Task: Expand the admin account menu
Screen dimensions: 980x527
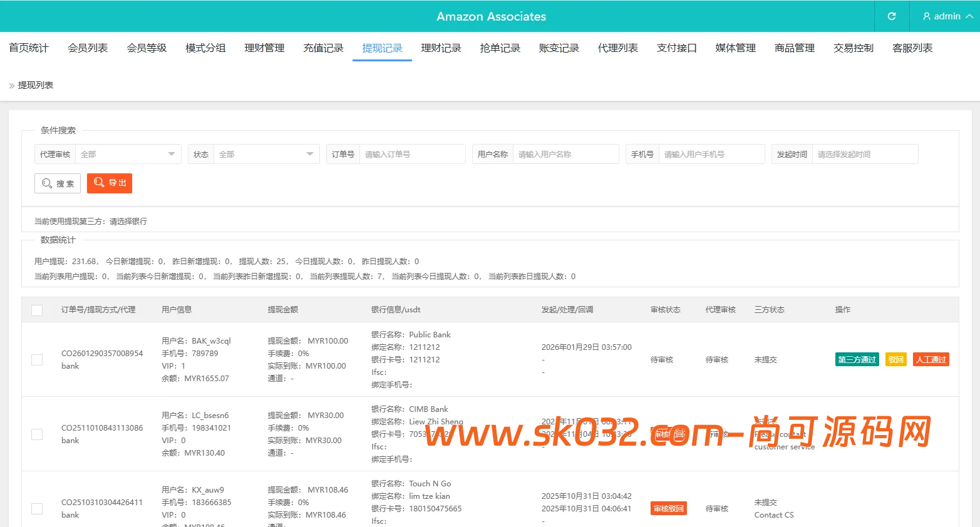Action: click(970, 17)
